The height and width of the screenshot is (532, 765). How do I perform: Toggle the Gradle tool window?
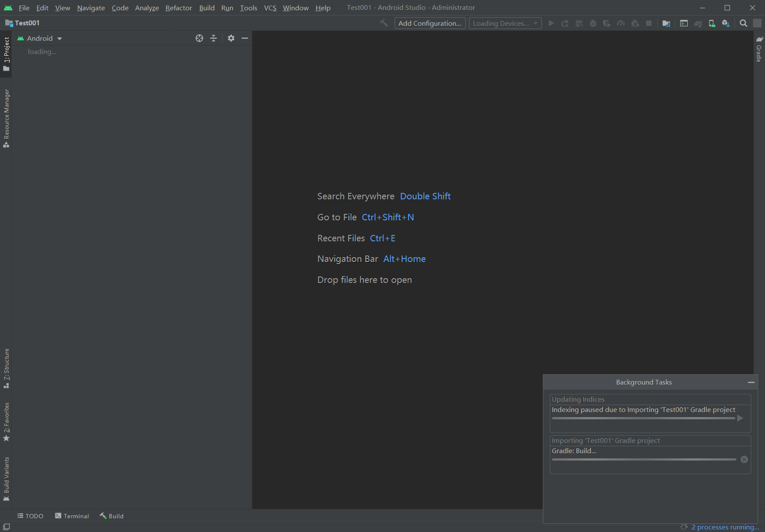coord(759,49)
